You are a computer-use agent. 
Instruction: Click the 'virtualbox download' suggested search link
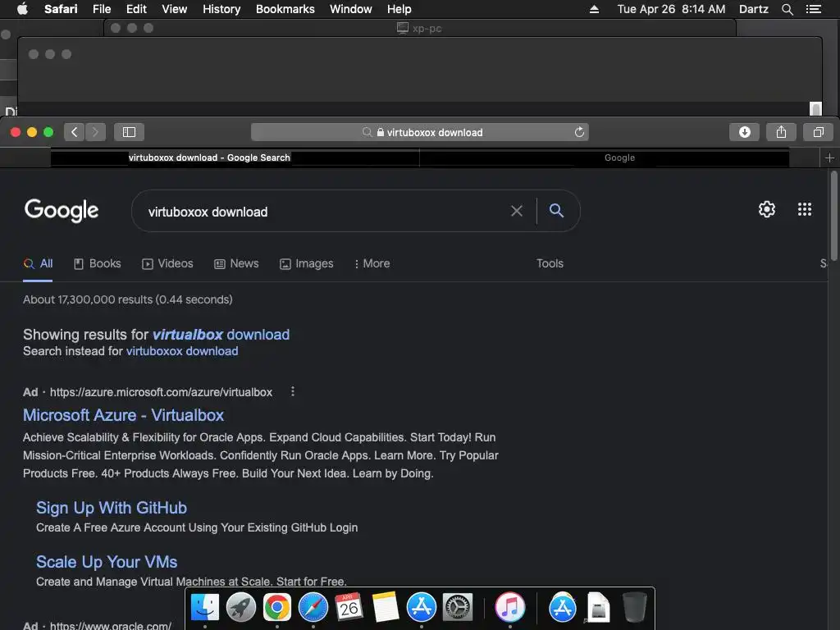221,335
